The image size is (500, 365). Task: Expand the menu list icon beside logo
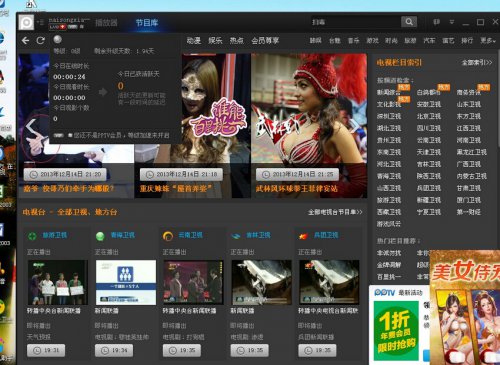coord(41,22)
